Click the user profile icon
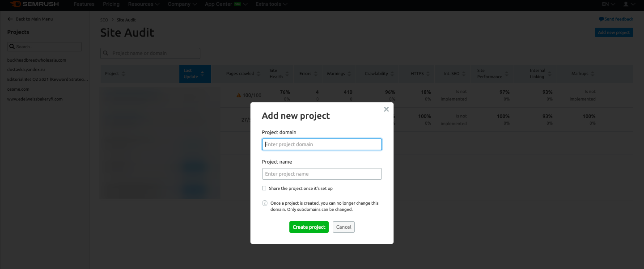Image resolution: width=644 pixels, height=269 pixels. 626,4
